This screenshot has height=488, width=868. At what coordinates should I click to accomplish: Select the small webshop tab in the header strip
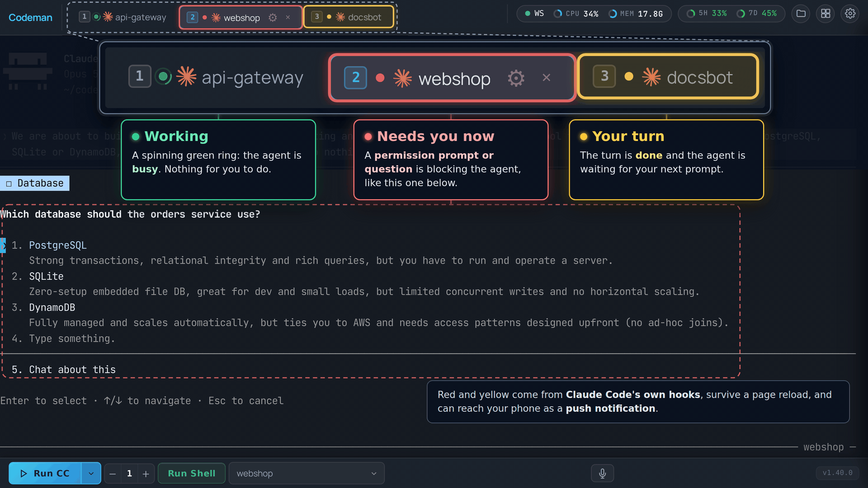pyautogui.click(x=241, y=18)
